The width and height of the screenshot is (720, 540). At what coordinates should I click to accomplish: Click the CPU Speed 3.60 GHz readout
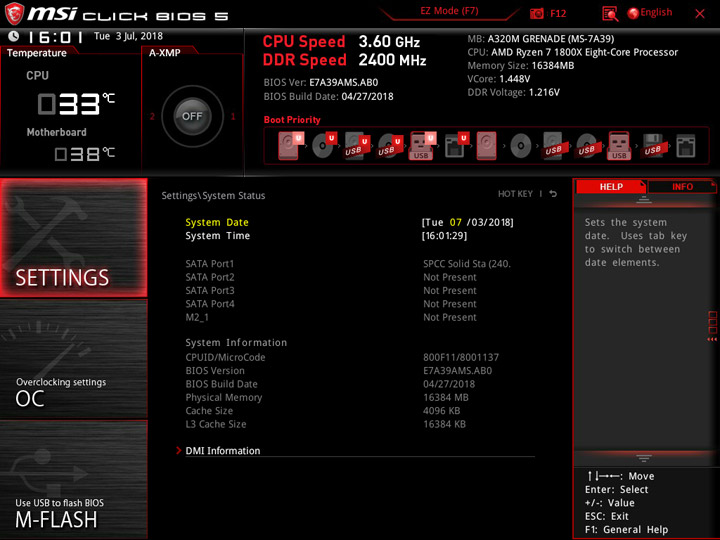pos(341,41)
